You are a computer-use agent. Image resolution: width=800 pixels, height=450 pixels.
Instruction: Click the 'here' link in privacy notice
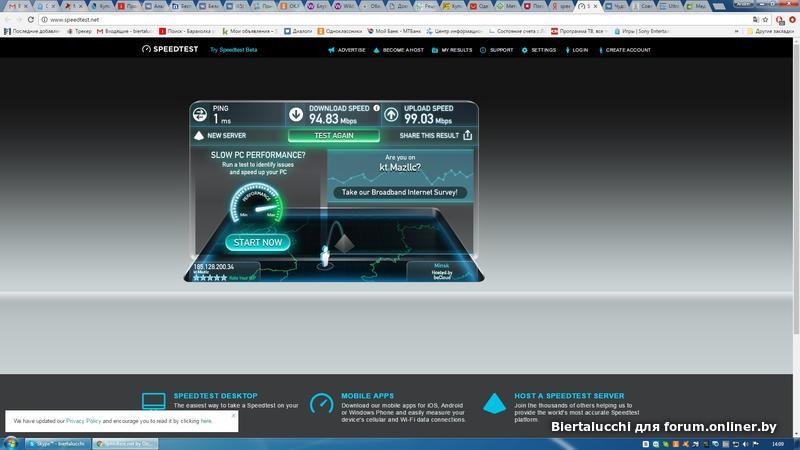pos(206,421)
